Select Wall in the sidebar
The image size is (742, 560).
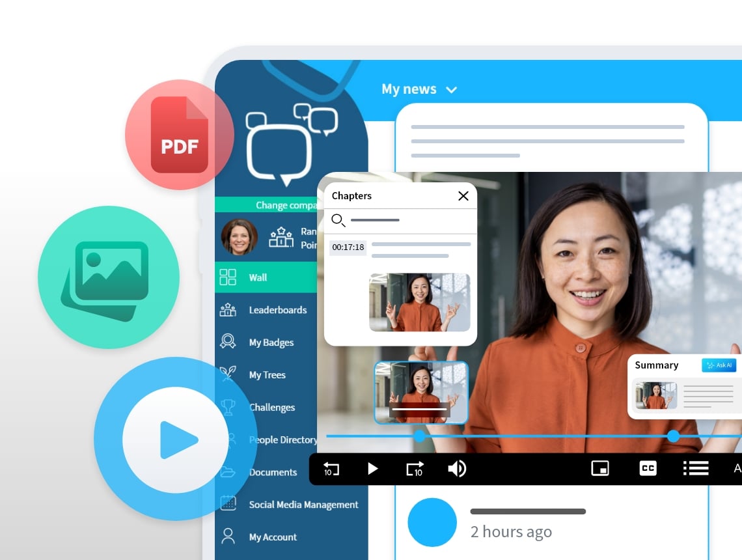(x=266, y=277)
